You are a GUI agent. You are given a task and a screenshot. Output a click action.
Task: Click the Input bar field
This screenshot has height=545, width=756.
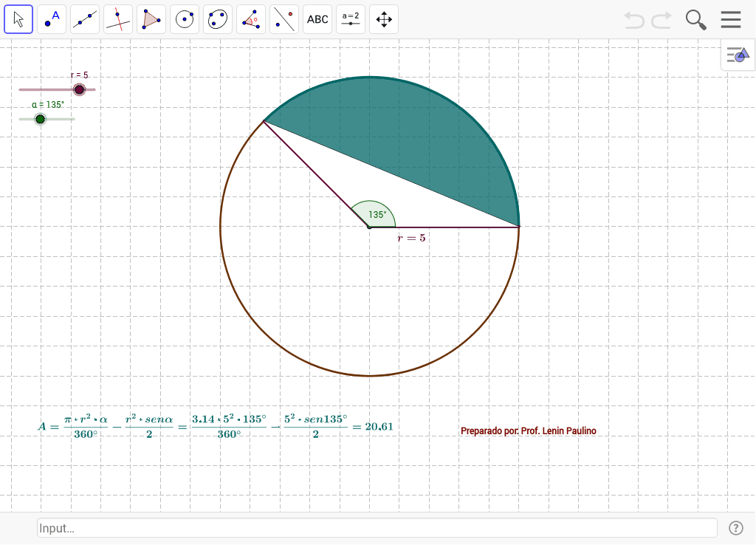click(x=377, y=528)
